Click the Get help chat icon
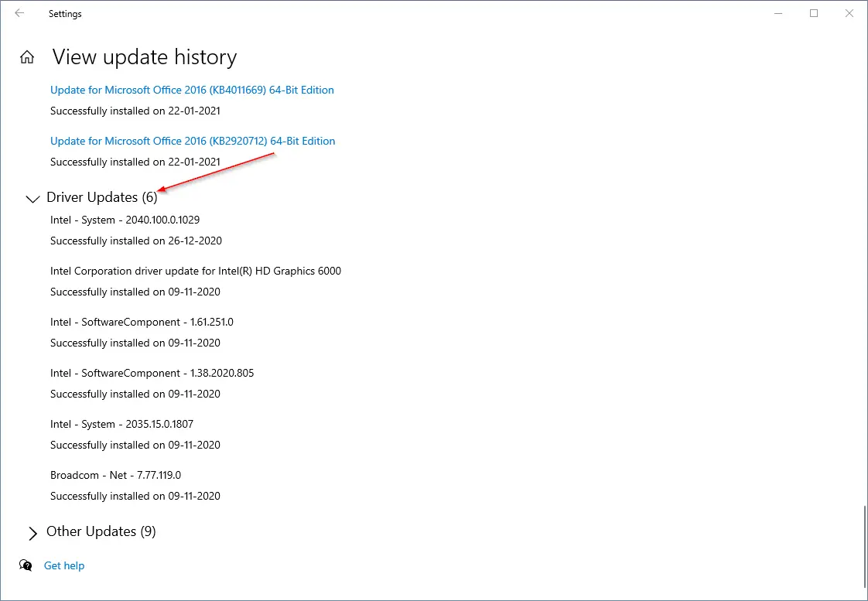The height and width of the screenshot is (601, 868). pyautogui.click(x=26, y=565)
